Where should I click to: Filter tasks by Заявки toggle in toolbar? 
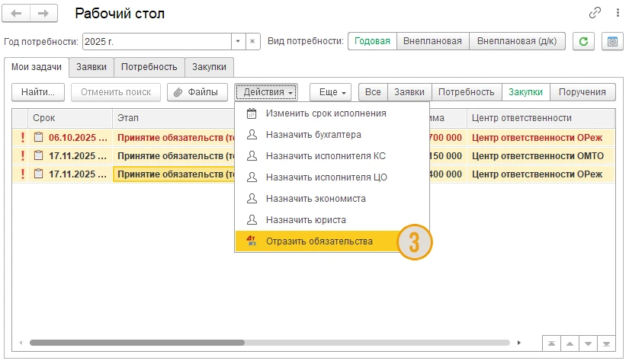click(x=409, y=92)
